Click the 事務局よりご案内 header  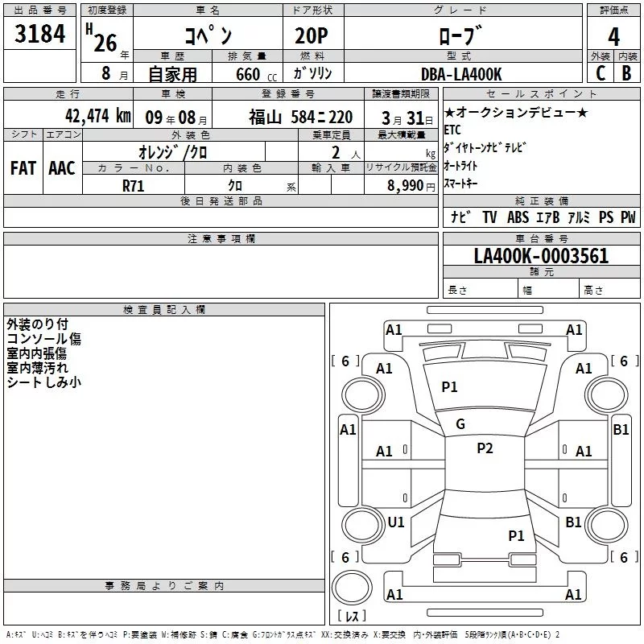pos(164,586)
